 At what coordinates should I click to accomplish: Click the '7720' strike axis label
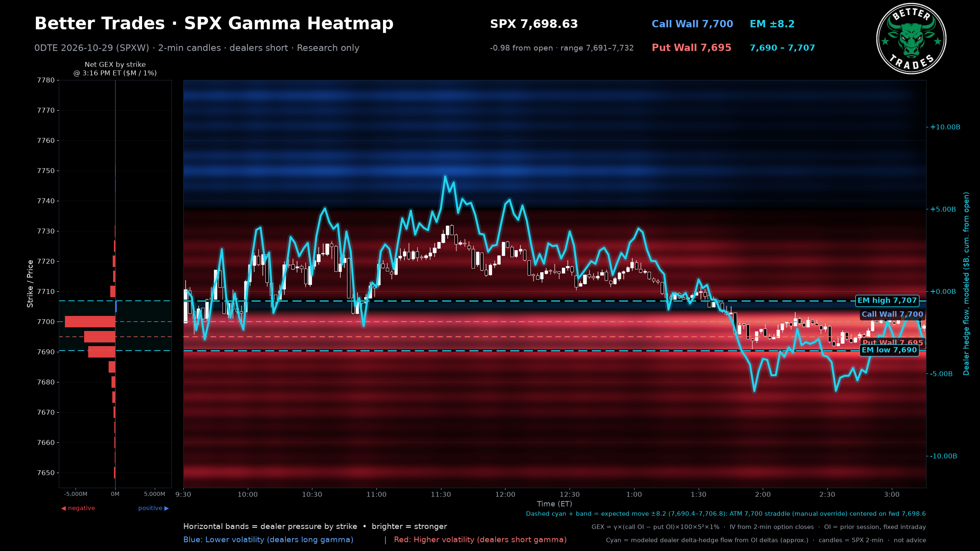point(46,262)
